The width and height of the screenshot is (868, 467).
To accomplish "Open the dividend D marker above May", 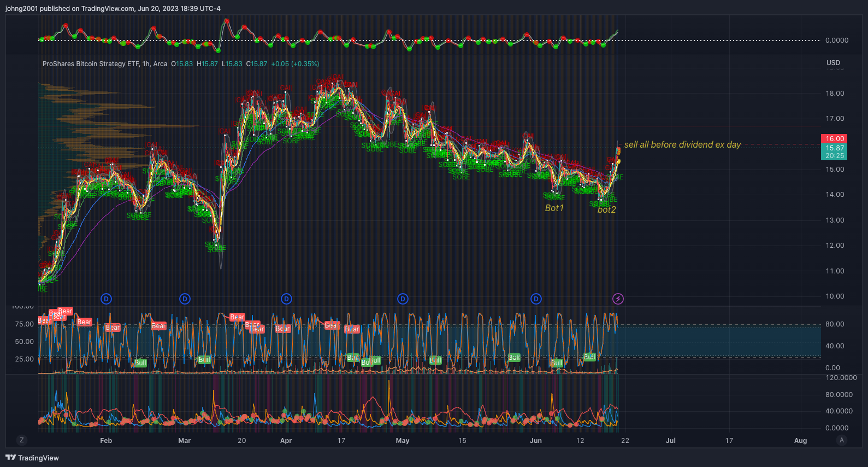I will click(403, 299).
